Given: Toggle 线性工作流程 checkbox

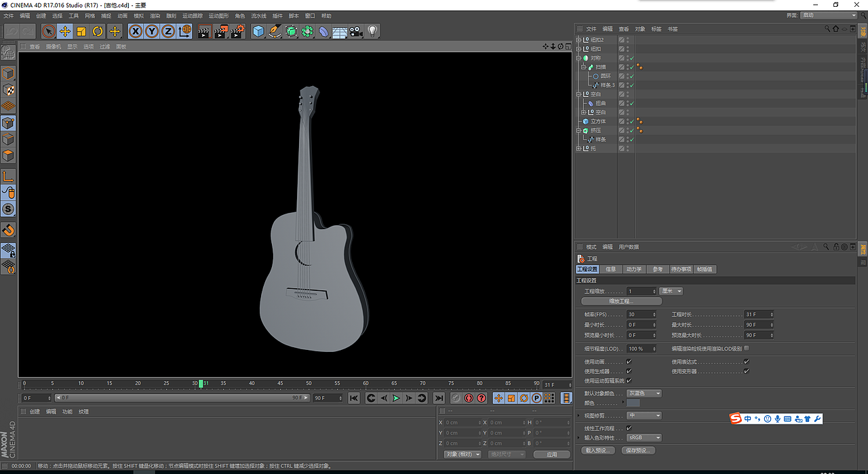Looking at the screenshot, I should (x=629, y=428).
